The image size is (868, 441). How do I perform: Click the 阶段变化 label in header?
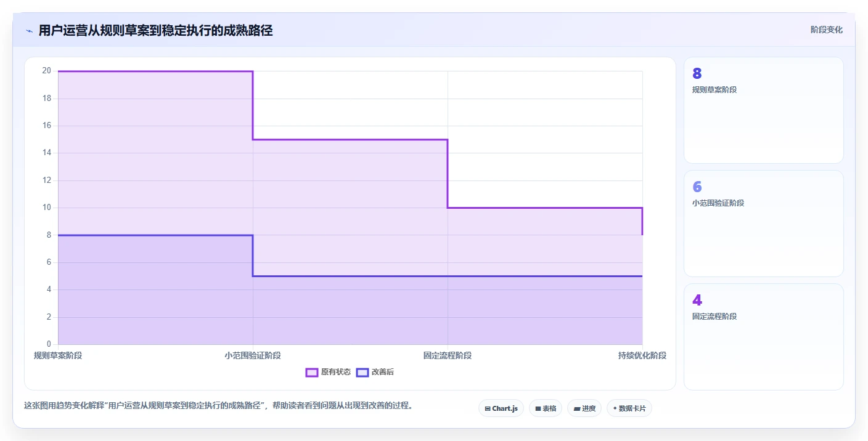point(826,30)
